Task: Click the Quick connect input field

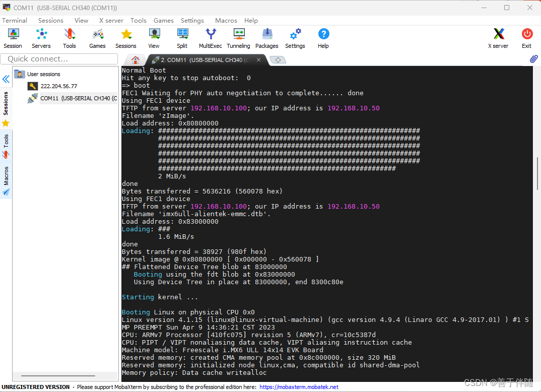Action: 59,59
